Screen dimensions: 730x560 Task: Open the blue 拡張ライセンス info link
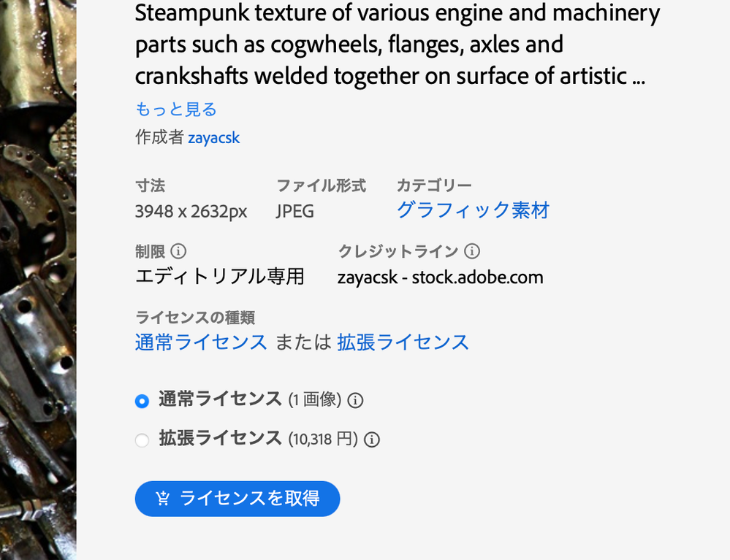(403, 342)
